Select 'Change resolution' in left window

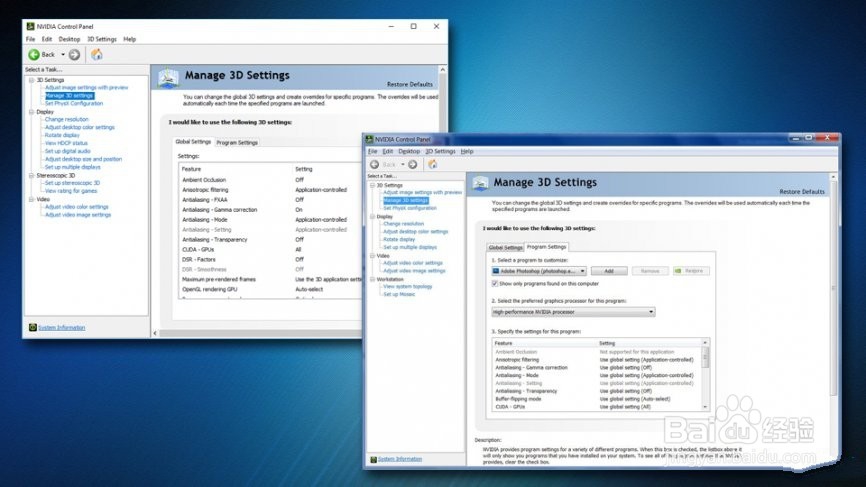point(66,119)
